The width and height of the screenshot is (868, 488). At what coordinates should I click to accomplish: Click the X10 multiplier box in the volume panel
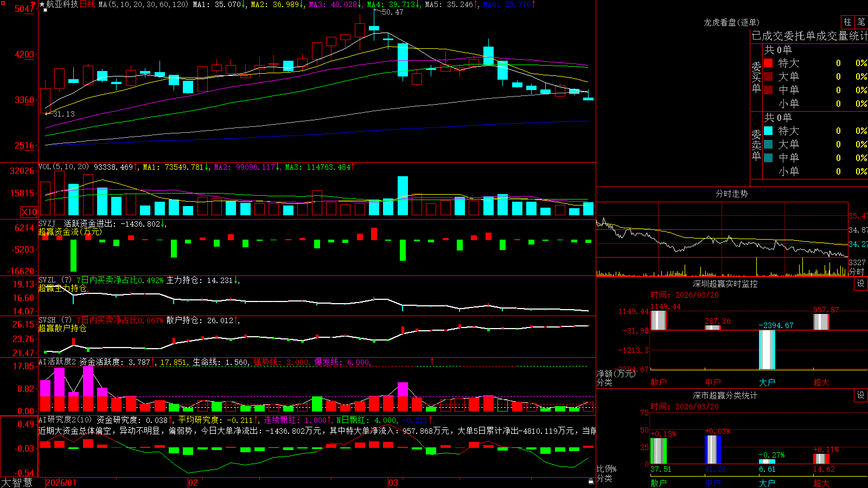pos(29,212)
